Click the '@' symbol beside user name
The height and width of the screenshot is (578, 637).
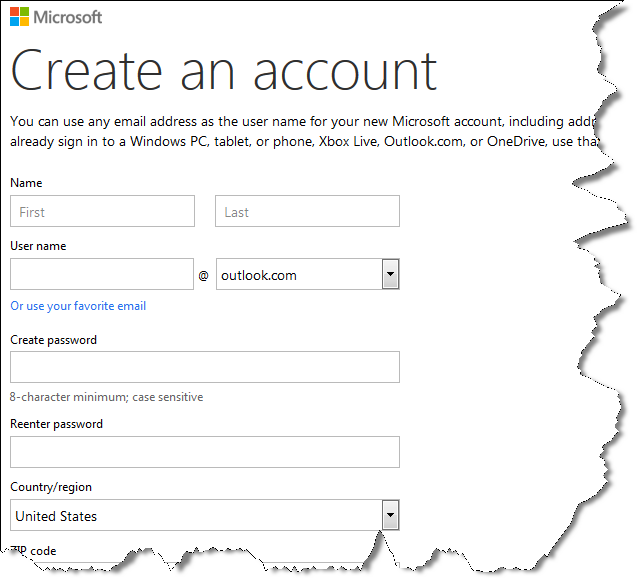(204, 276)
